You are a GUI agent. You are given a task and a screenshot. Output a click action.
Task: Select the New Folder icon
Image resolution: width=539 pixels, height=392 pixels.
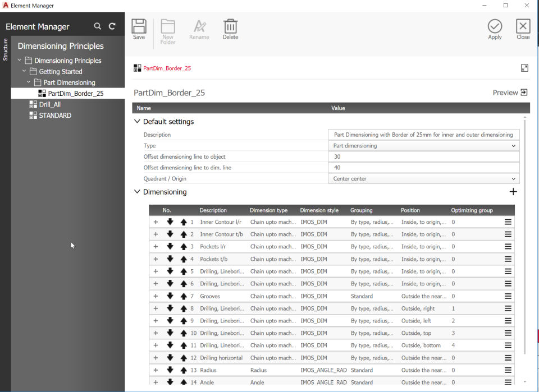point(168,28)
